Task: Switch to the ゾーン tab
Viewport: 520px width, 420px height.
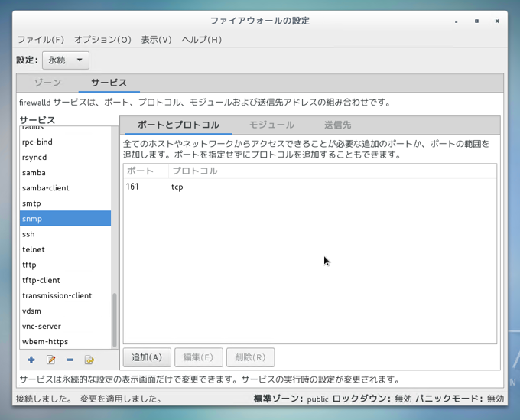Action: [x=47, y=83]
